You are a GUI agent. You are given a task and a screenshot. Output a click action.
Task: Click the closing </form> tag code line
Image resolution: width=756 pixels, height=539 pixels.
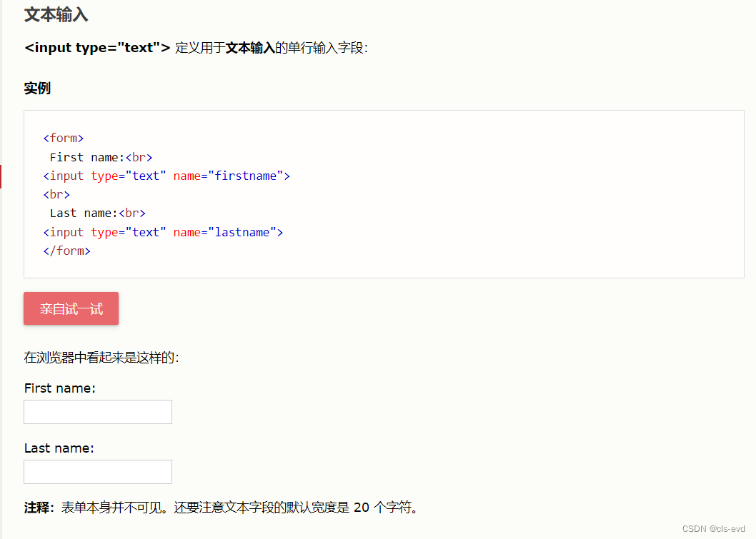67,251
